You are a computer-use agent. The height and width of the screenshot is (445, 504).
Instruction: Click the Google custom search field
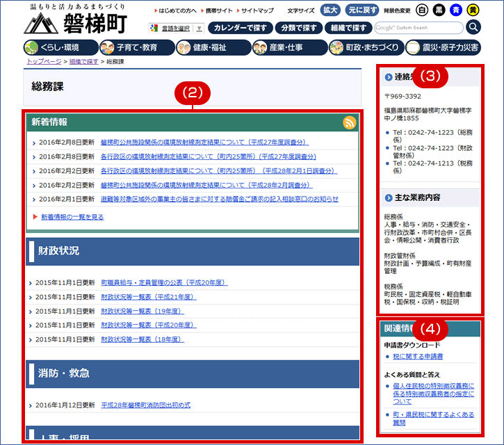click(x=418, y=28)
